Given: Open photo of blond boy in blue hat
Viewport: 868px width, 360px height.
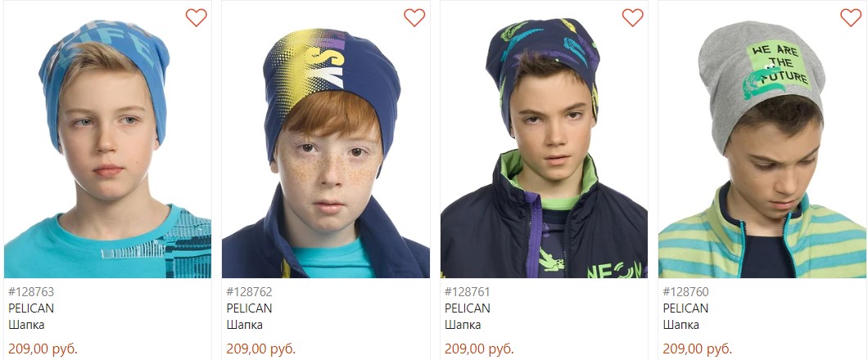Looking at the screenshot, I should click(x=107, y=141).
